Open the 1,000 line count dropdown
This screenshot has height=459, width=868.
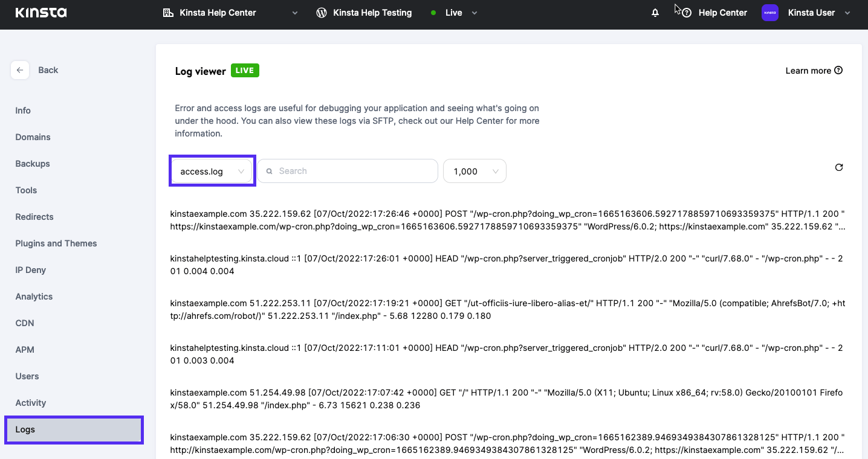pyautogui.click(x=474, y=171)
